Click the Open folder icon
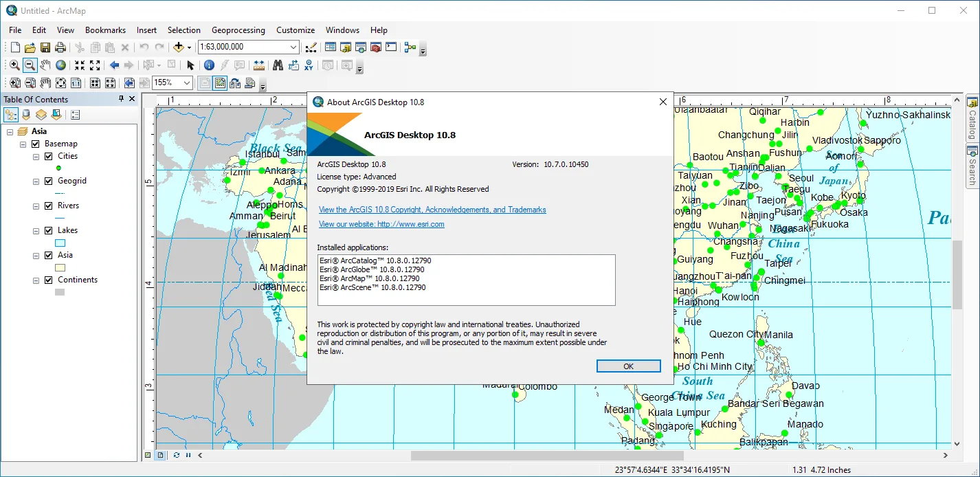Screen dimensions: 980x477 [30, 47]
